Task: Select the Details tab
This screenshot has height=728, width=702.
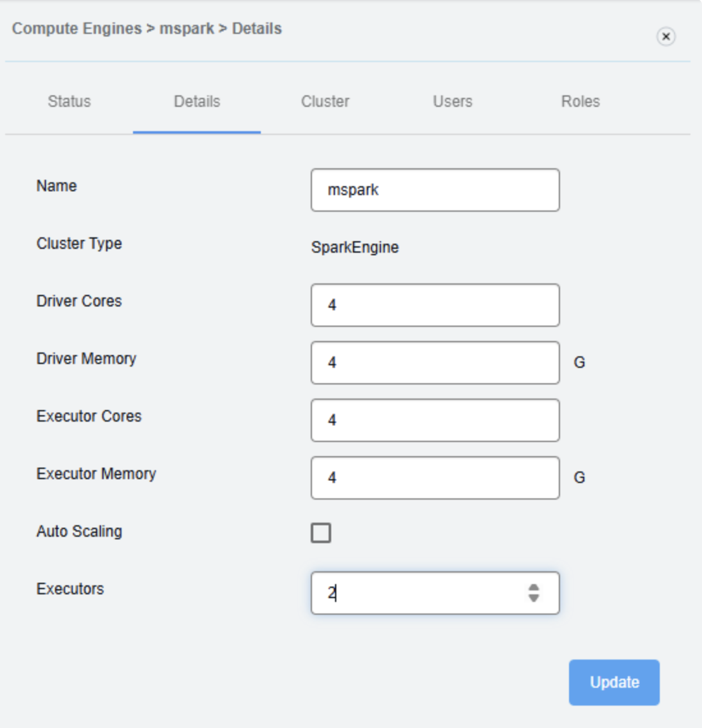Action: pos(197,102)
